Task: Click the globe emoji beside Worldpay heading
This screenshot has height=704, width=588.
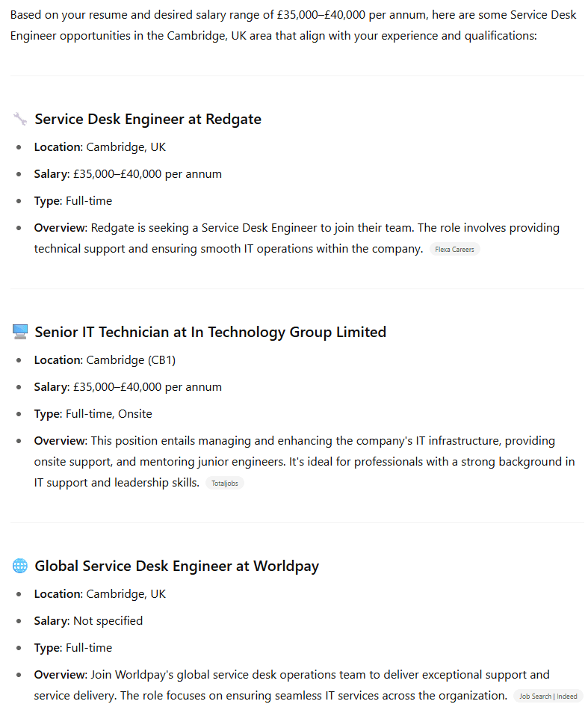Action: coord(19,566)
